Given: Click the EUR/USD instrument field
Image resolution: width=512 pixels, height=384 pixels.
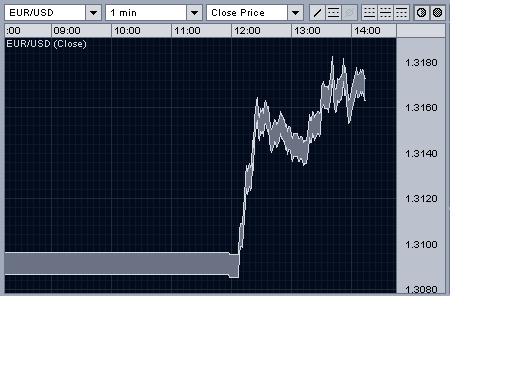Looking at the screenshot, I should tap(45, 13).
